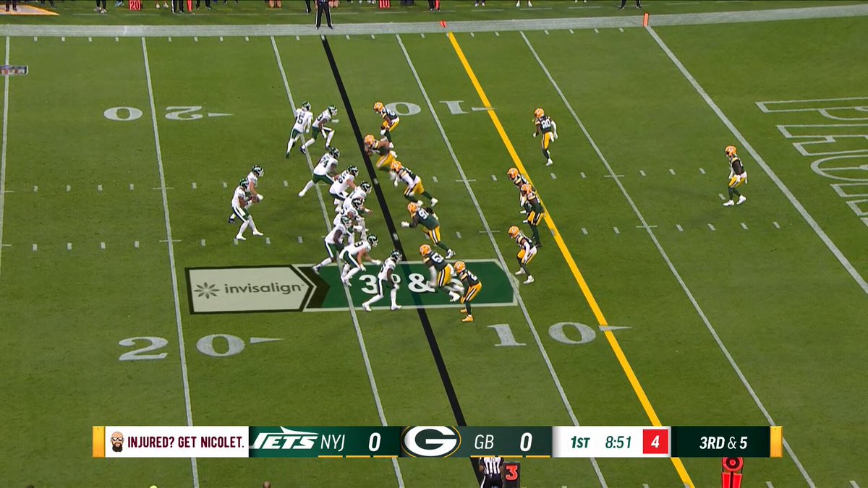Click the 'NYJ' team abbreviation

point(333,442)
